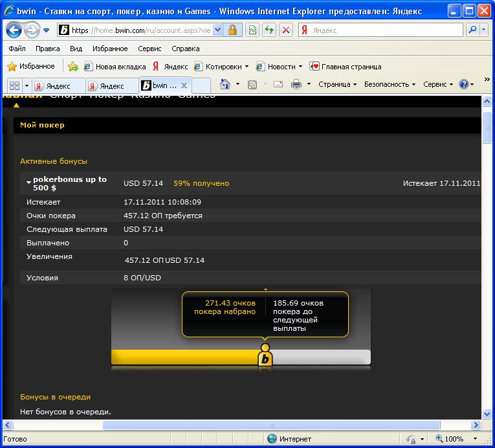Show more command bar items chevron
Viewport: 495px width, 448px height.
click(487, 79)
